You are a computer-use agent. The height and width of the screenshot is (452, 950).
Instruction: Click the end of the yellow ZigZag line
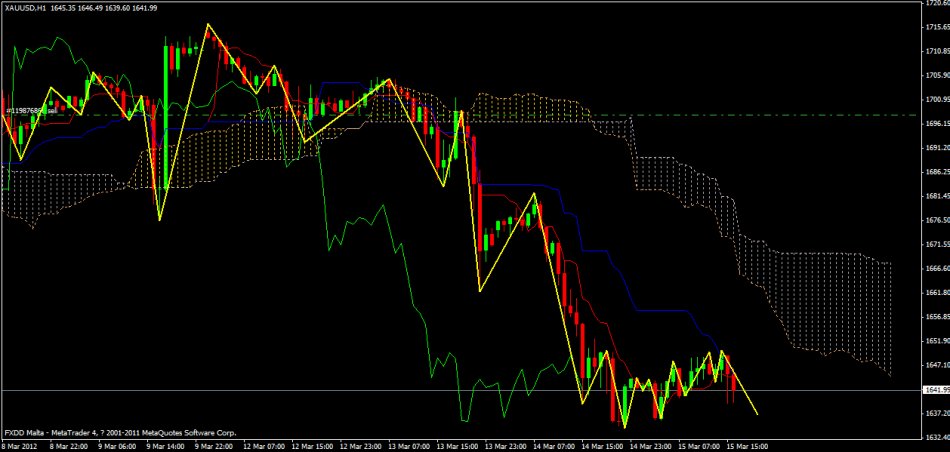(x=757, y=413)
